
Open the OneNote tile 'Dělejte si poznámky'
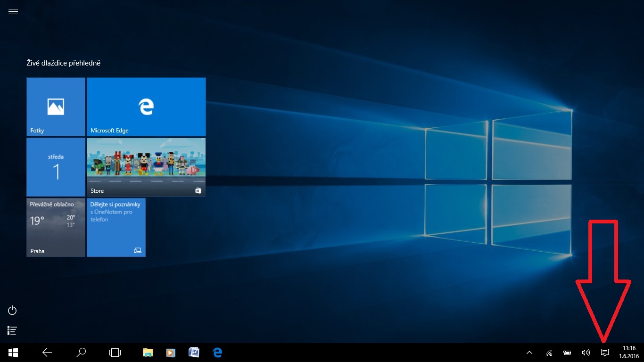click(116, 227)
